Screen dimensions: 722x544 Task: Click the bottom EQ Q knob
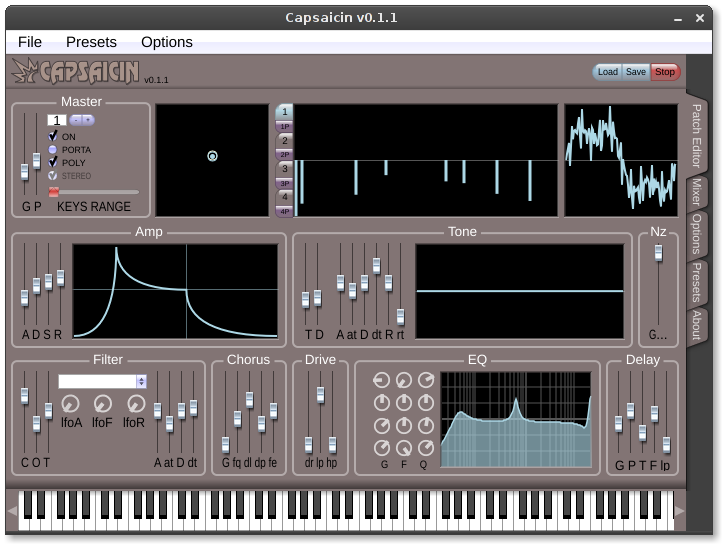click(427, 447)
